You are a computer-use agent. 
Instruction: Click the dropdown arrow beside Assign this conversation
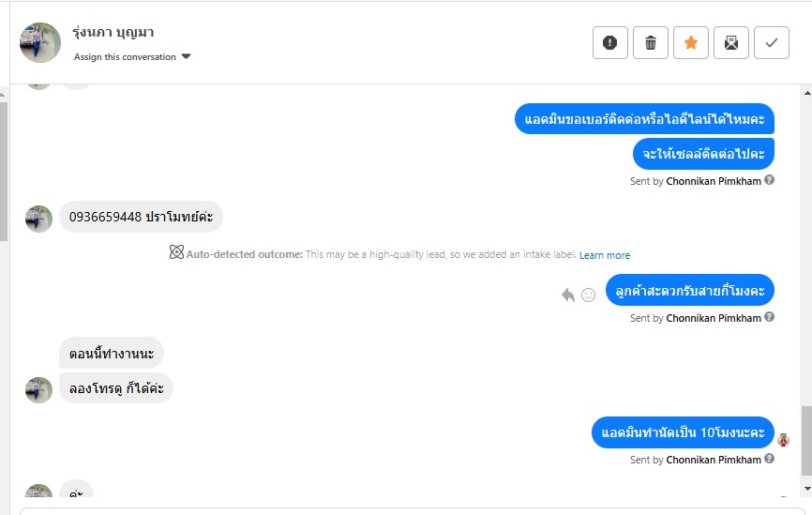pyautogui.click(x=187, y=56)
